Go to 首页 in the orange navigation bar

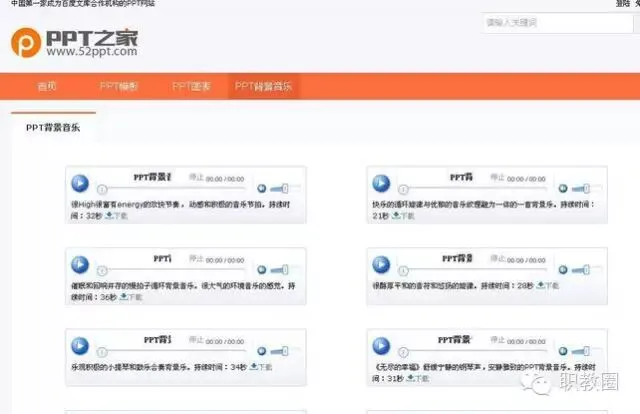tap(47, 86)
